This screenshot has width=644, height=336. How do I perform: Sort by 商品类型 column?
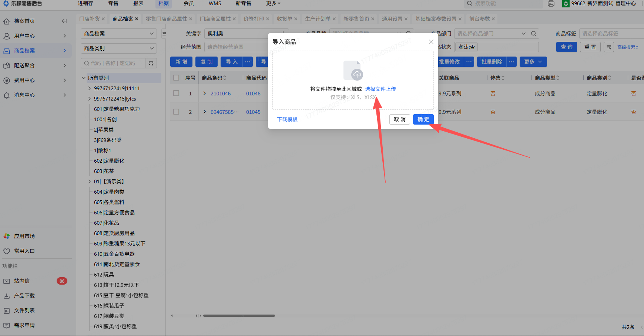558,78
